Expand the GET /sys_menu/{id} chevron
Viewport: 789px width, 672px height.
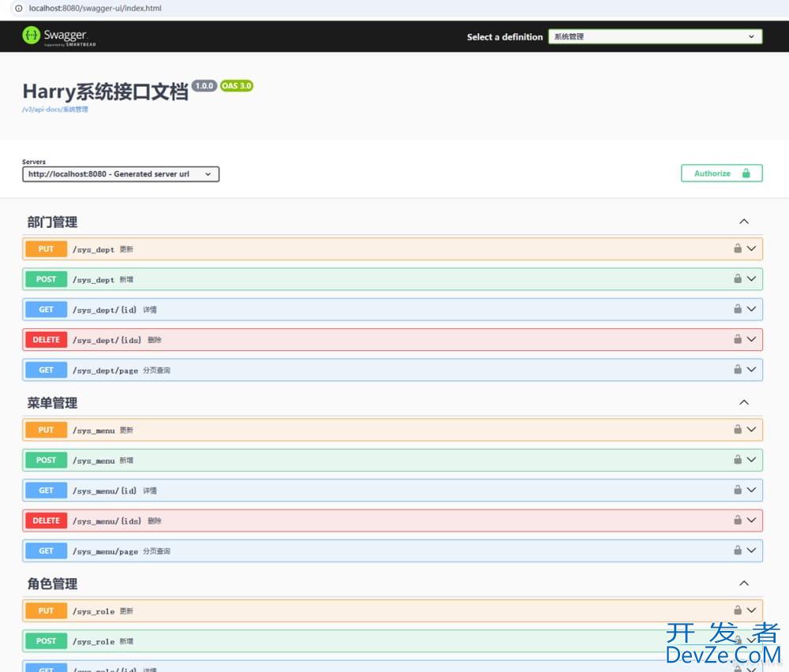(x=751, y=490)
